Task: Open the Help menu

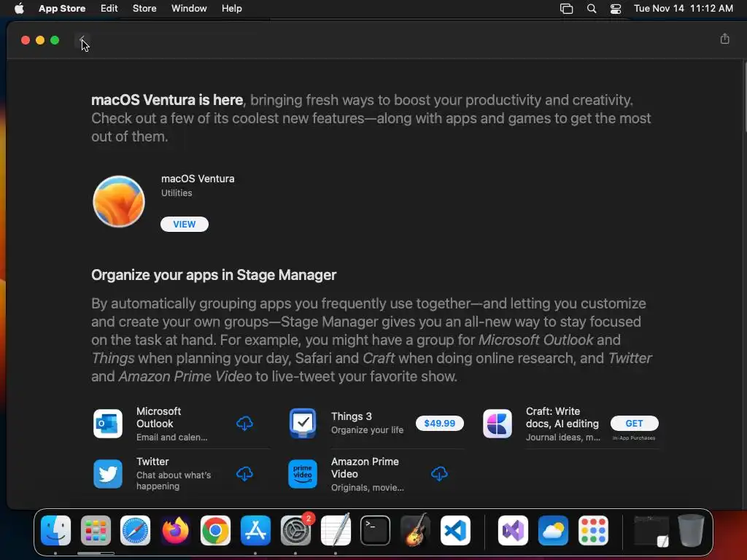Action: [231, 8]
